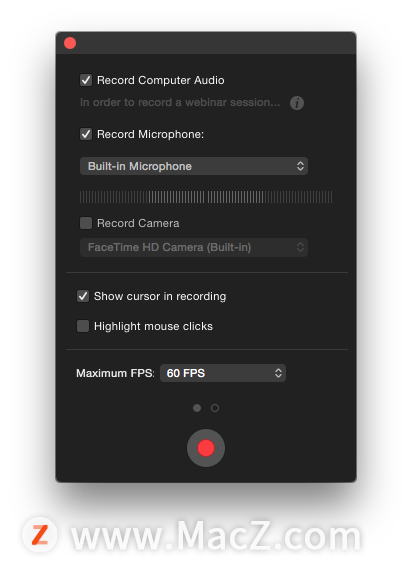
Task: Go to the second page dot
Action: [215, 408]
